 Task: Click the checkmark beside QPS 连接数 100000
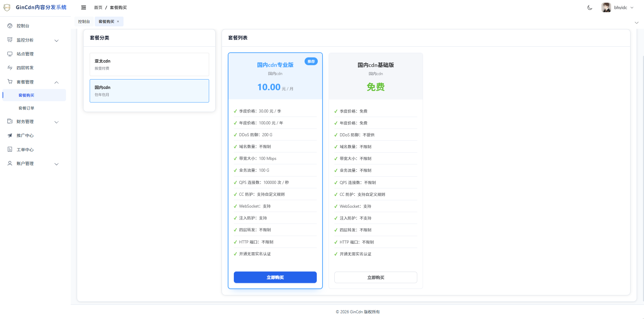(235, 182)
